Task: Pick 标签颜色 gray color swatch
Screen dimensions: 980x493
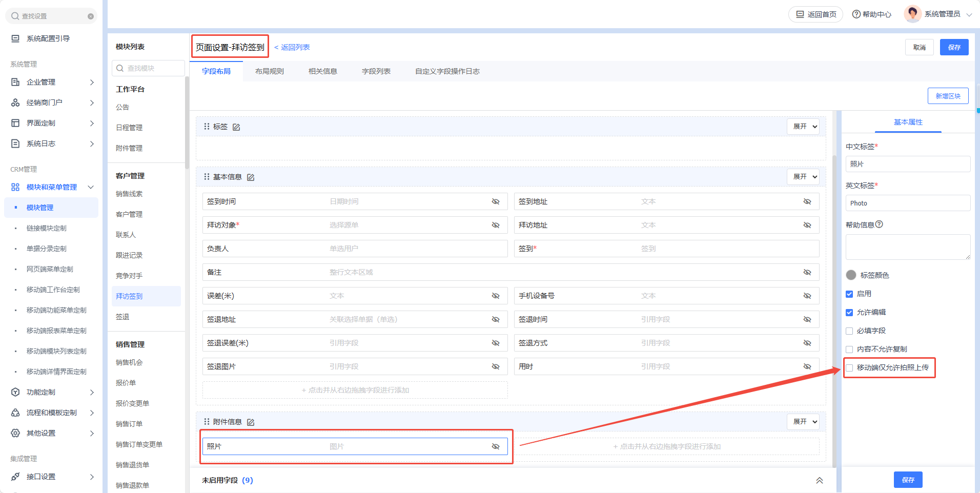Action: pos(851,275)
